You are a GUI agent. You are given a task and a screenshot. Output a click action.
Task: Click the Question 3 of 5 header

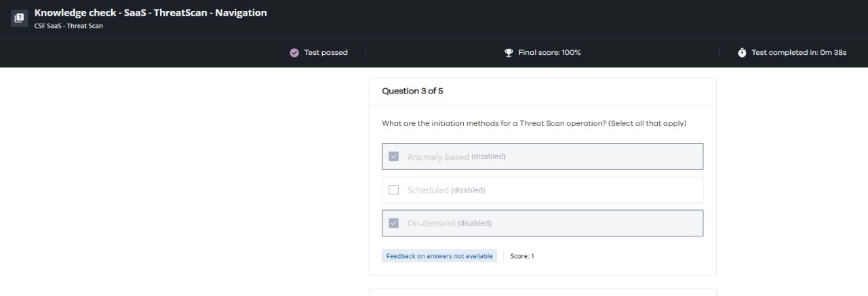coord(412,91)
